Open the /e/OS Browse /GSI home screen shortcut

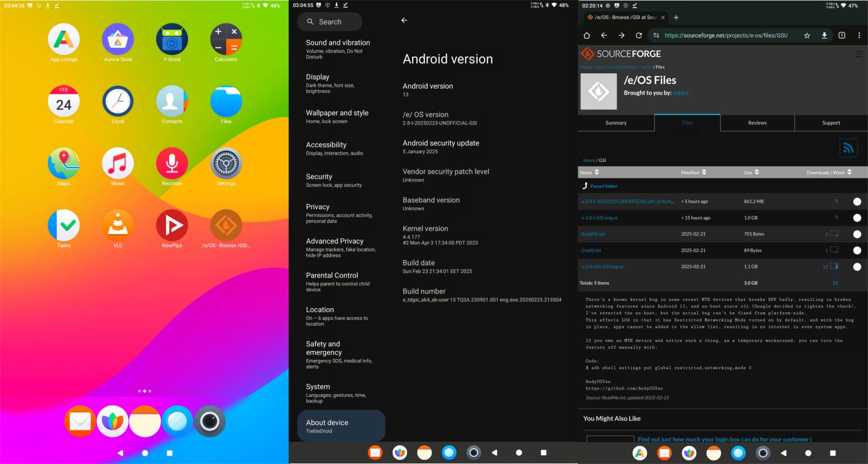226,225
